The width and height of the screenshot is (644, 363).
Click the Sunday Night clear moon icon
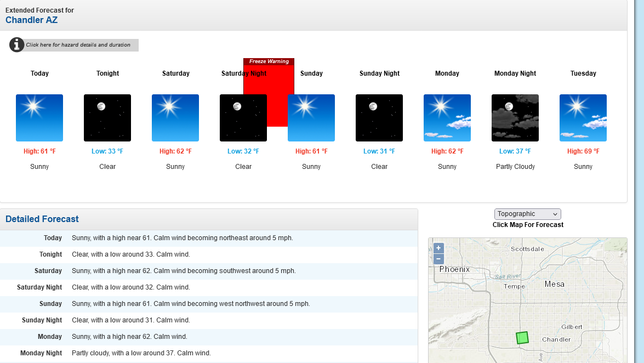[379, 118]
